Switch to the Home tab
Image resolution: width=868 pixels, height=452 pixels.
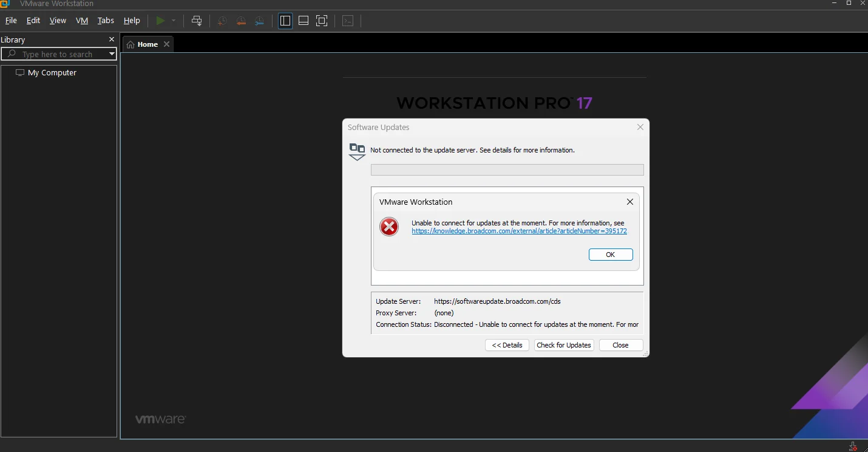[x=146, y=43]
